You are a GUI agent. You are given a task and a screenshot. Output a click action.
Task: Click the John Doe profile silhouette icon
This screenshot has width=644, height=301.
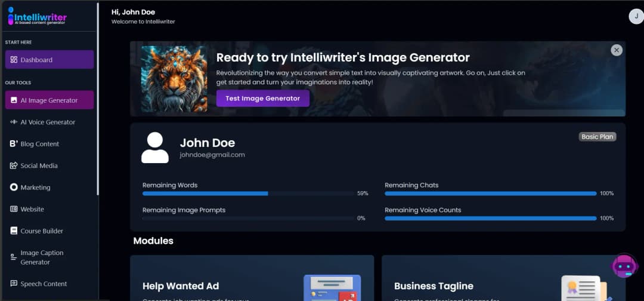tap(155, 148)
